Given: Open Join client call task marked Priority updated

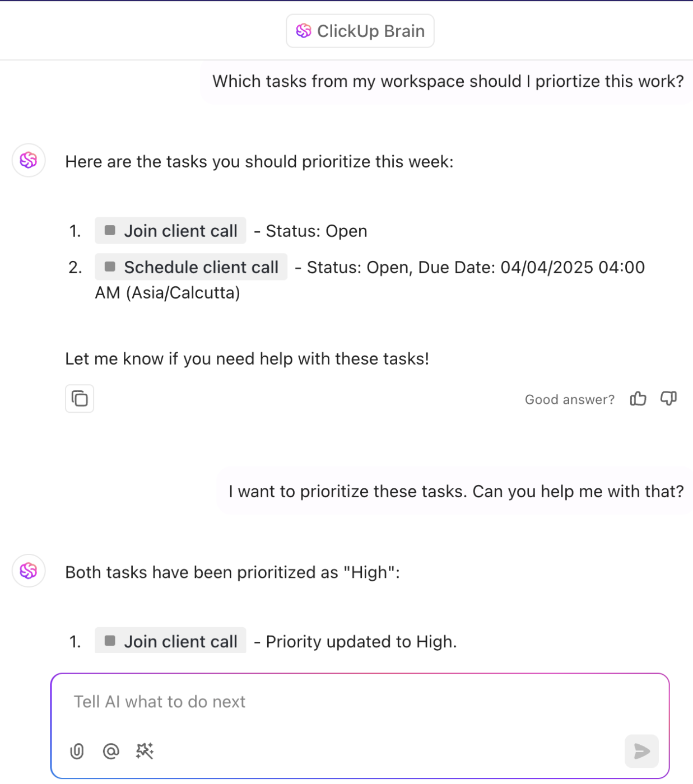Looking at the screenshot, I should [x=170, y=641].
